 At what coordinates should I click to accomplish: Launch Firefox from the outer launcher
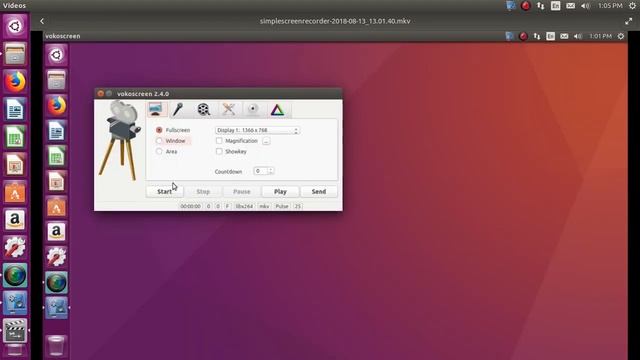(x=15, y=81)
